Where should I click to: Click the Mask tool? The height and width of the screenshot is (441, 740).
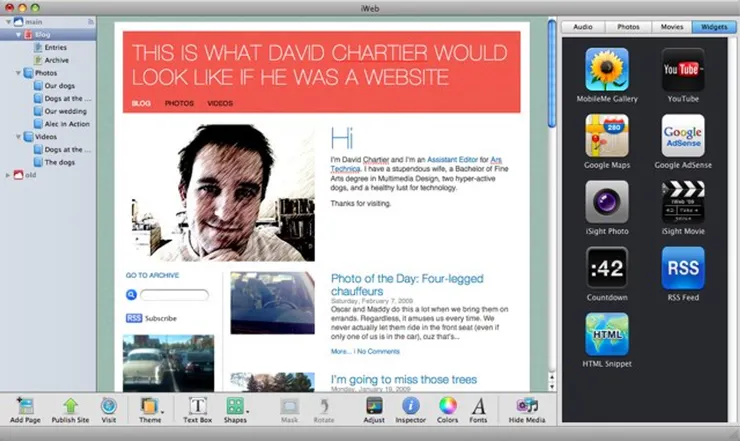pyautogui.click(x=289, y=410)
